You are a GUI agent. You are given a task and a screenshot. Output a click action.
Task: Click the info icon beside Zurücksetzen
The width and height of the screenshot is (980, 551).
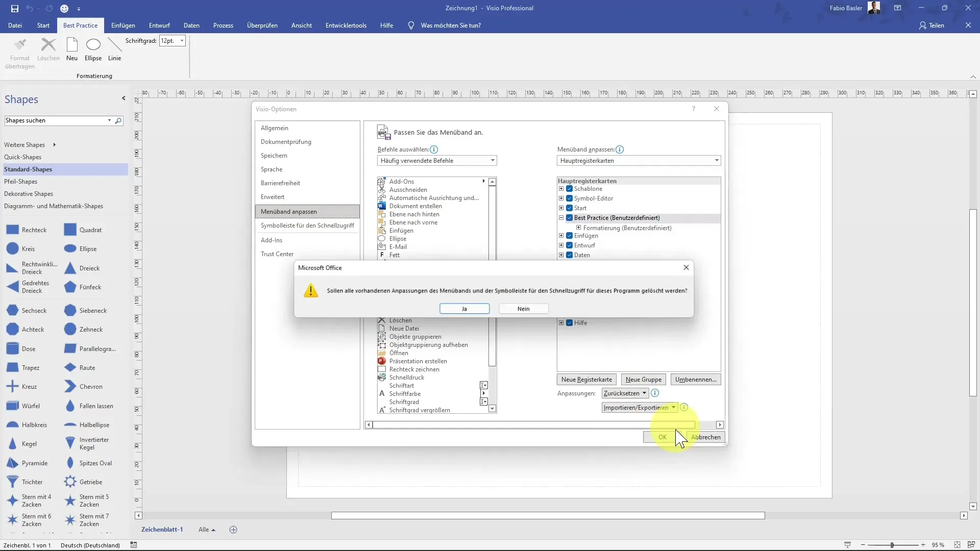(x=655, y=393)
